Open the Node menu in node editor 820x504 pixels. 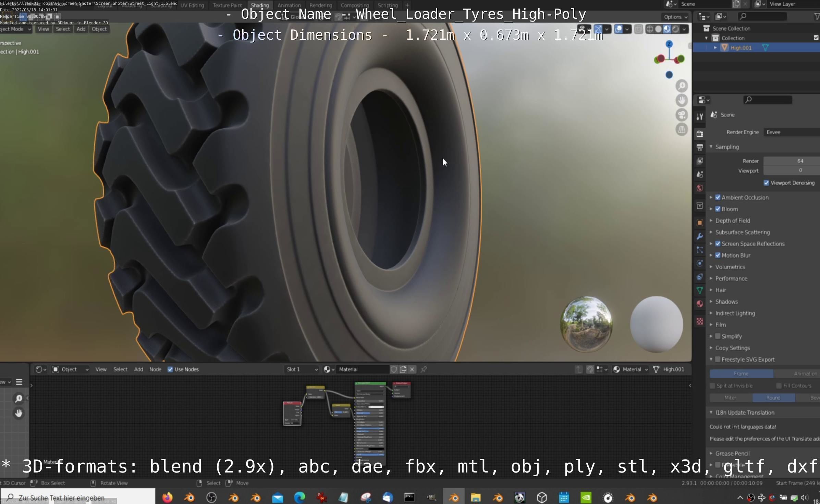coord(155,369)
